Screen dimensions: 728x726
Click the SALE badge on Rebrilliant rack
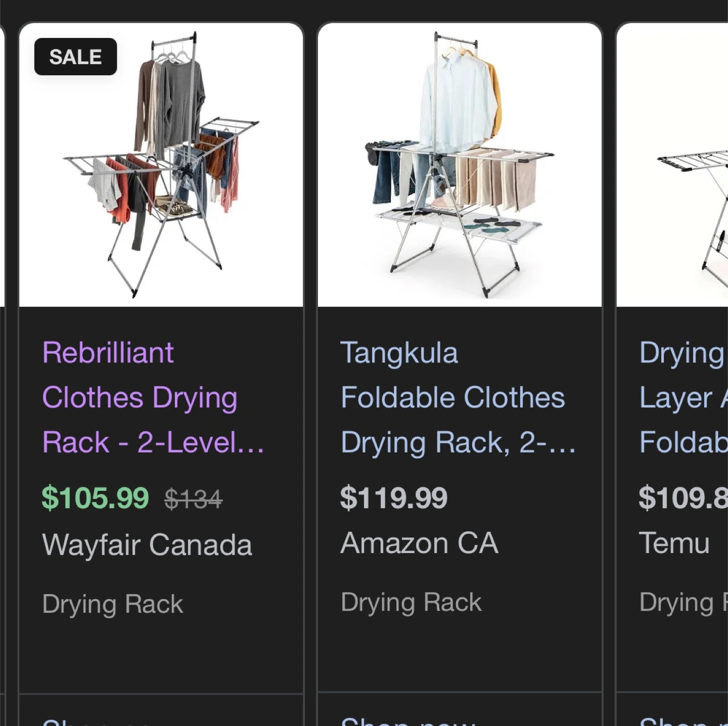(75, 57)
